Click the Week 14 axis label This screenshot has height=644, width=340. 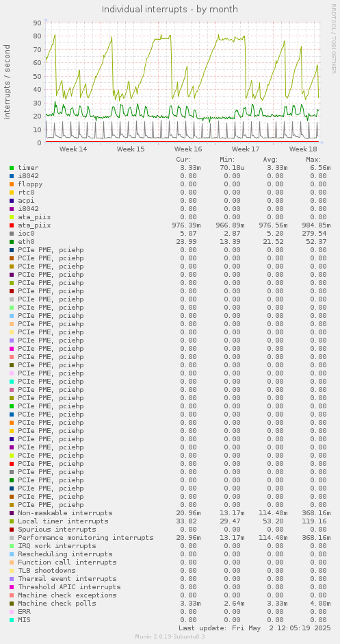(x=73, y=149)
